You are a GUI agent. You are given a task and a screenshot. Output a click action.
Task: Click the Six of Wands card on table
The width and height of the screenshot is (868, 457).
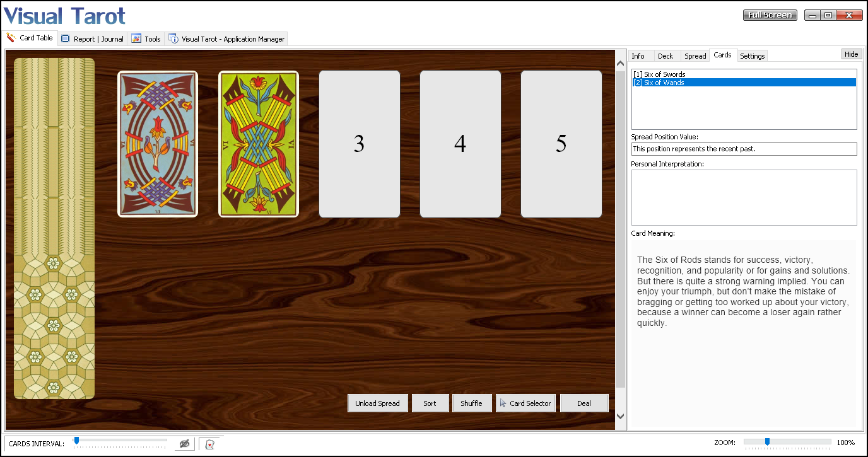[259, 144]
